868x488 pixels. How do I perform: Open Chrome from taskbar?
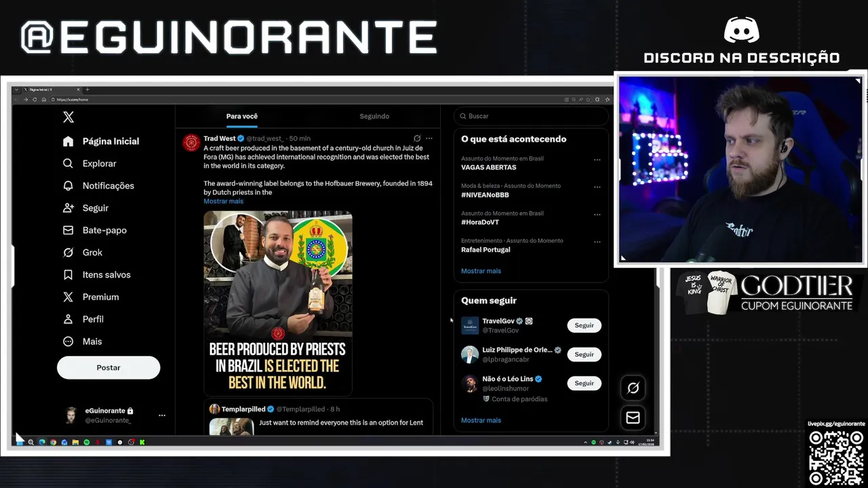(53, 443)
